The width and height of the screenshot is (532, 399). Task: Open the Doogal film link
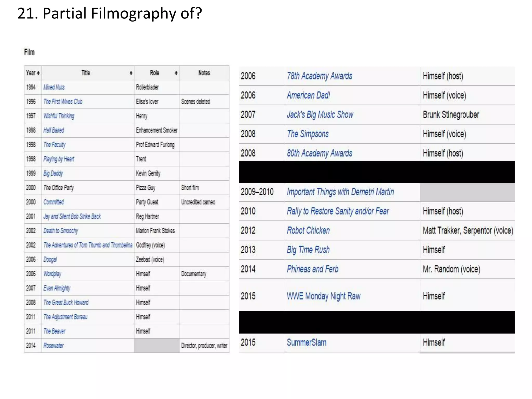tap(50, 260)
